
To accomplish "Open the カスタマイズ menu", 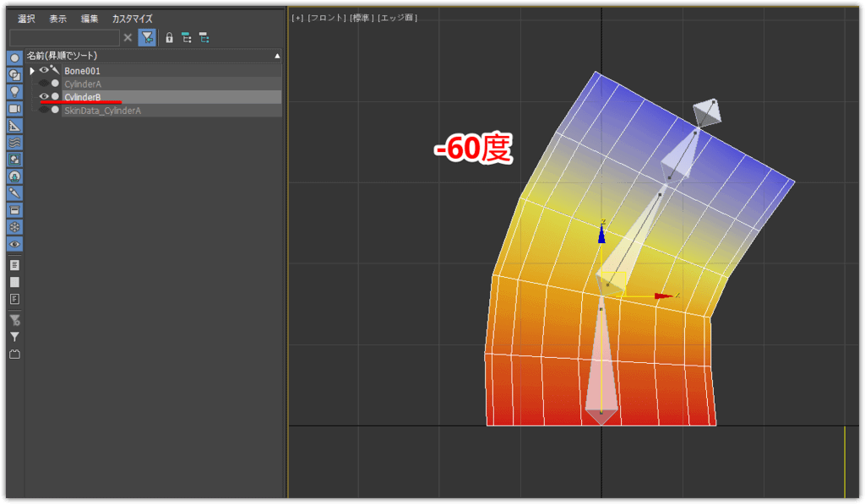I will pyautogui.click(x=132, y=19).
